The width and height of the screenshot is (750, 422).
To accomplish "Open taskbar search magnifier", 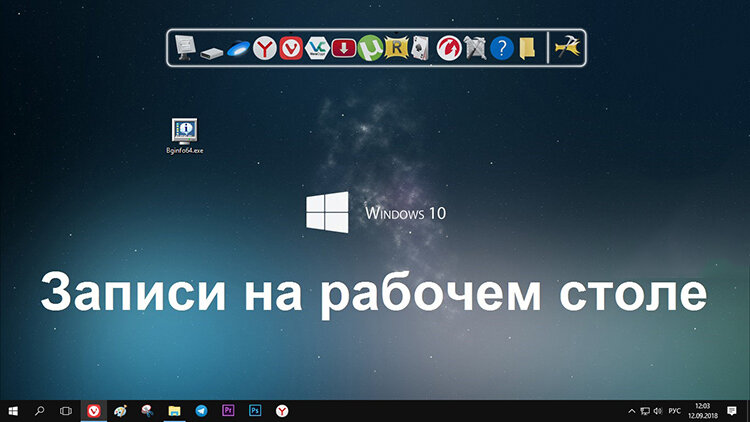I will click(40, 411).
